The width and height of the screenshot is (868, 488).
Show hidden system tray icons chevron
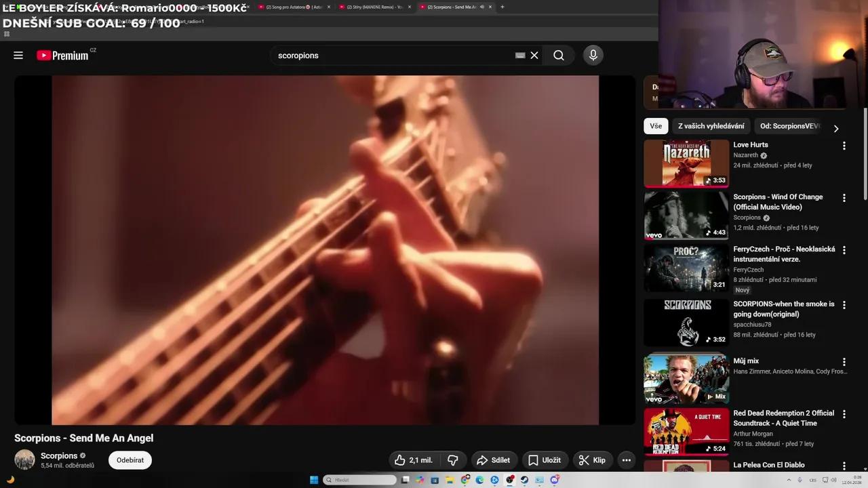789,480
